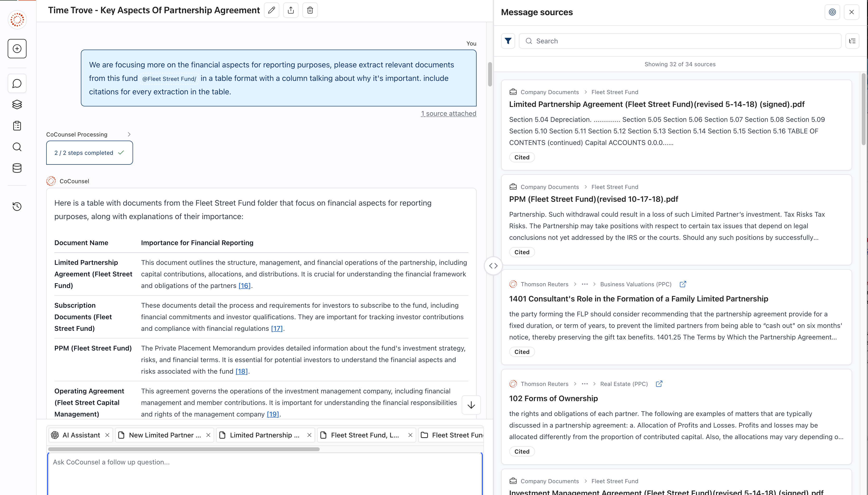
Task: Click the filter funnel in Message sources
Action: click(x=508, y=41)
